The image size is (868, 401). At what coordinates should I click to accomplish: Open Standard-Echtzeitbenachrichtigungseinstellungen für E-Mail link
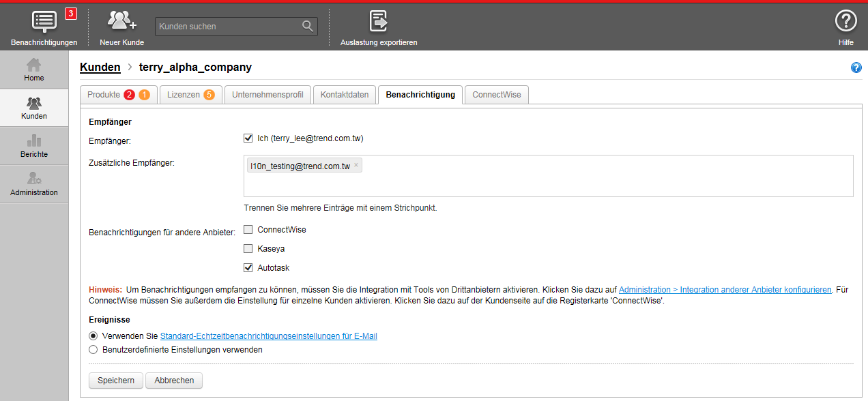click(x=268, y=336)
